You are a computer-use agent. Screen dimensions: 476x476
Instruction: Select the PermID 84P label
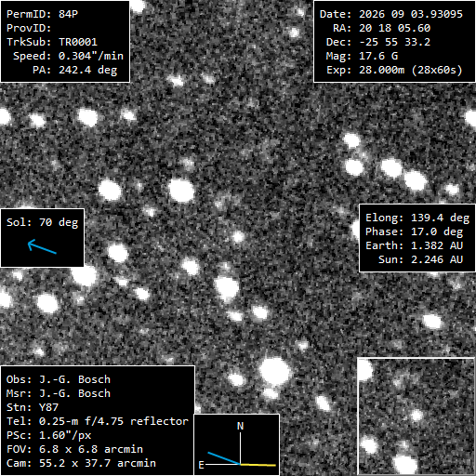click(x=42, y=14)
